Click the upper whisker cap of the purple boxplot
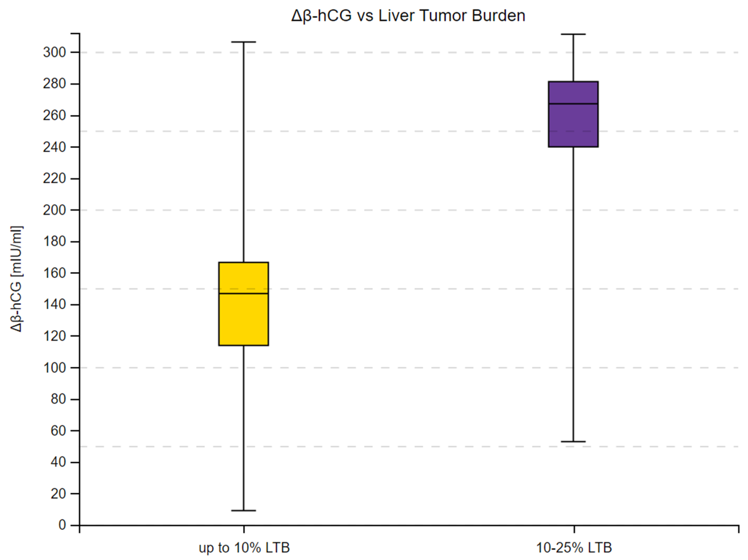The width and height of the screenshot is (748, 560). (574, 34)
